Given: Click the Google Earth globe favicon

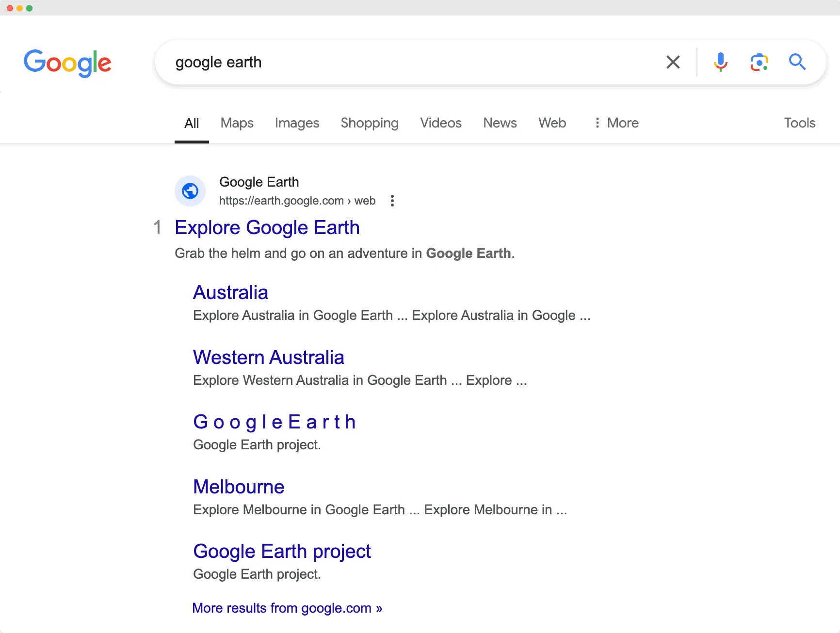Looking at the screenshot, I should (x=190, y=191).
